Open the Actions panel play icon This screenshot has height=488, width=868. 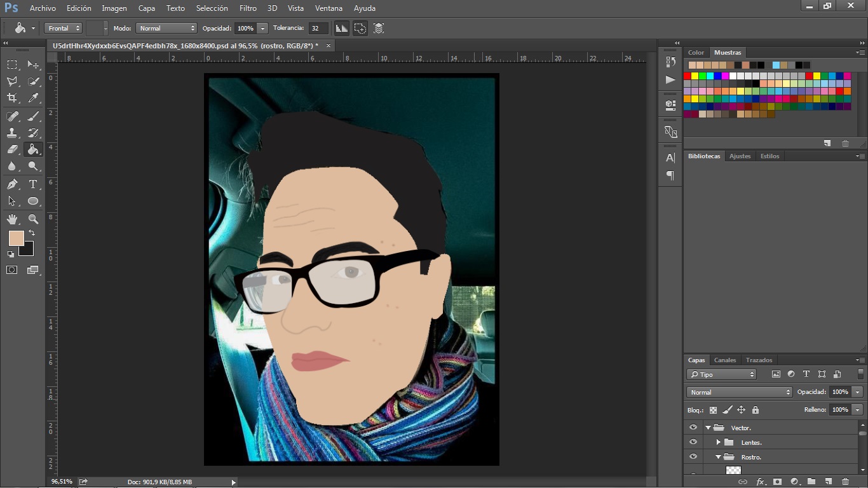coord(670,79)
